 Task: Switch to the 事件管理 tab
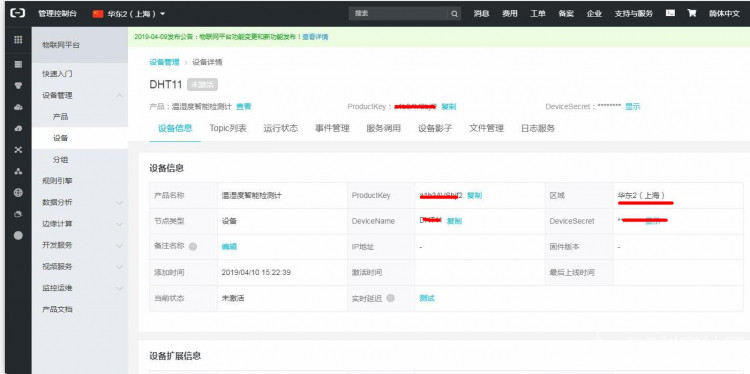[x=332, y=128]
